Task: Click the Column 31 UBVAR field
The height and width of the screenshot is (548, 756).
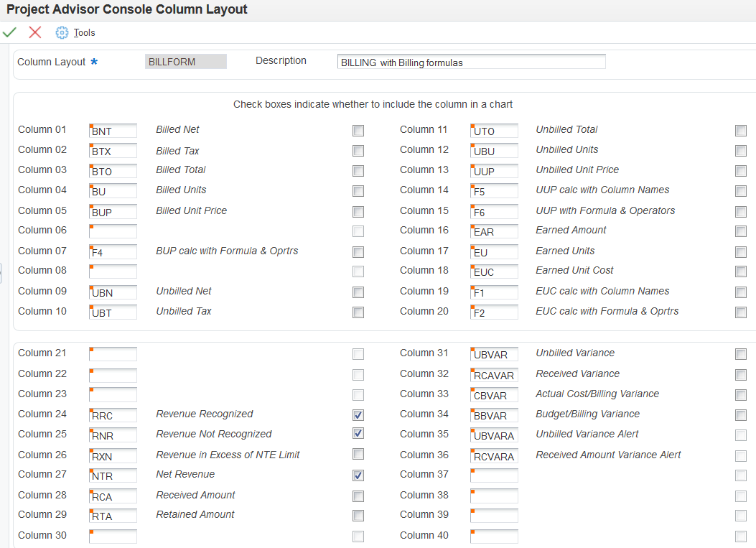Action: pos(495,354)
